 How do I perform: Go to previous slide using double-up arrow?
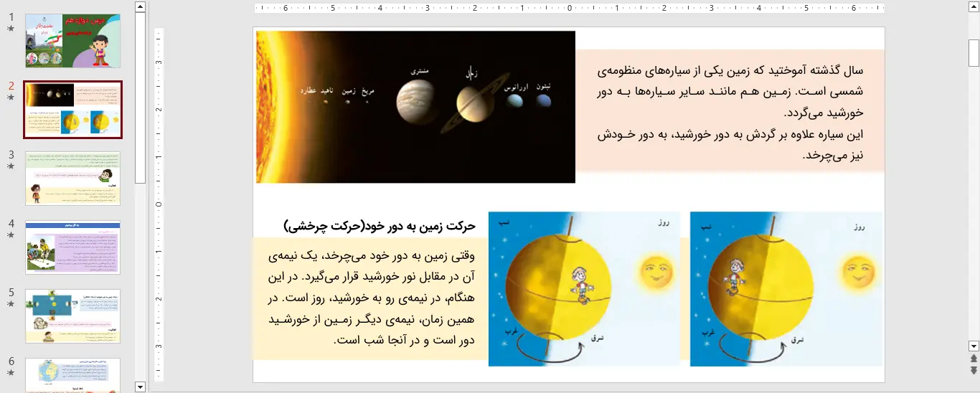pos(974,358)
